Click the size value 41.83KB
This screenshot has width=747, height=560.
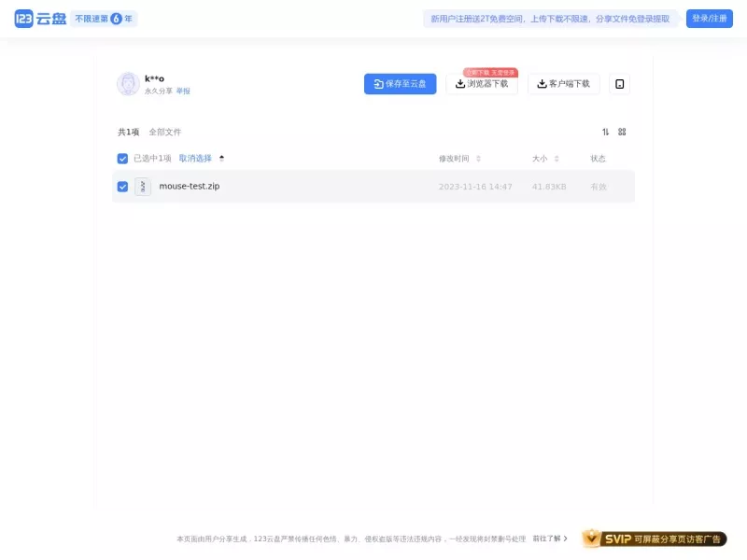(x=549, y=187)
